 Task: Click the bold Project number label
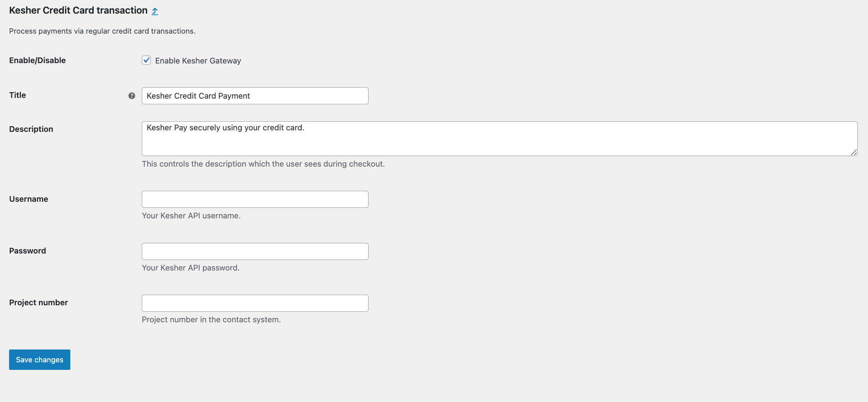[38, 303]
